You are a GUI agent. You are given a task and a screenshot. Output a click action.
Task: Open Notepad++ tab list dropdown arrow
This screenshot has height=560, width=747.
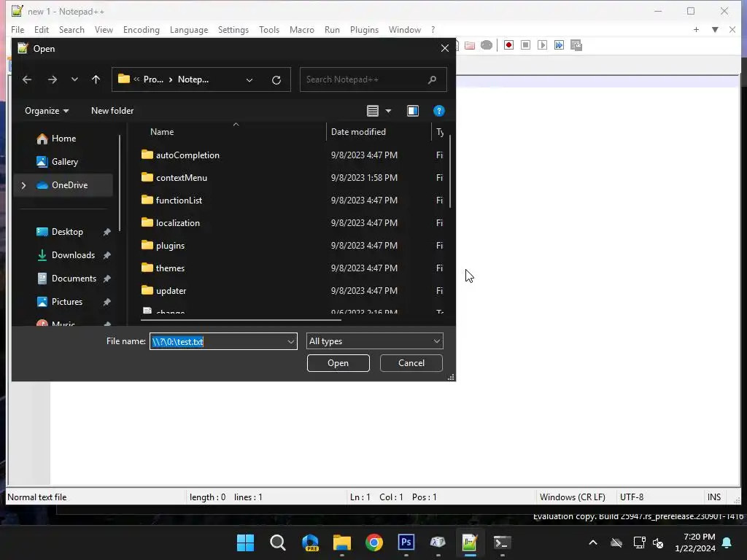tap(715, 29)
